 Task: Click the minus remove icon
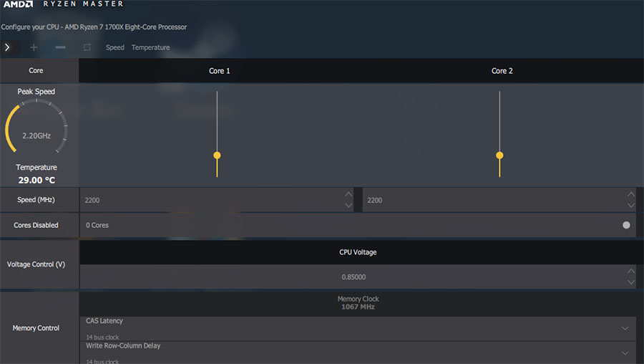[x=60, y=47]
